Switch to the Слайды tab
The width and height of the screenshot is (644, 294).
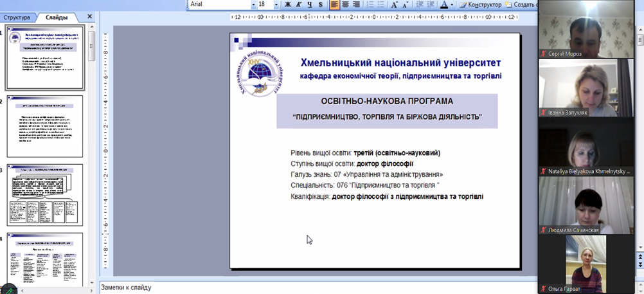(57, 17)
